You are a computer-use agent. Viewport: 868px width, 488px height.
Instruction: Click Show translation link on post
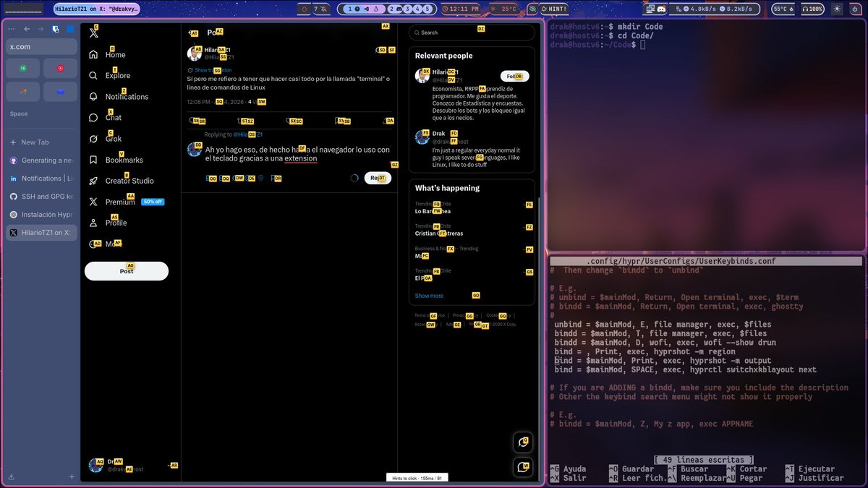pos(213,70)
